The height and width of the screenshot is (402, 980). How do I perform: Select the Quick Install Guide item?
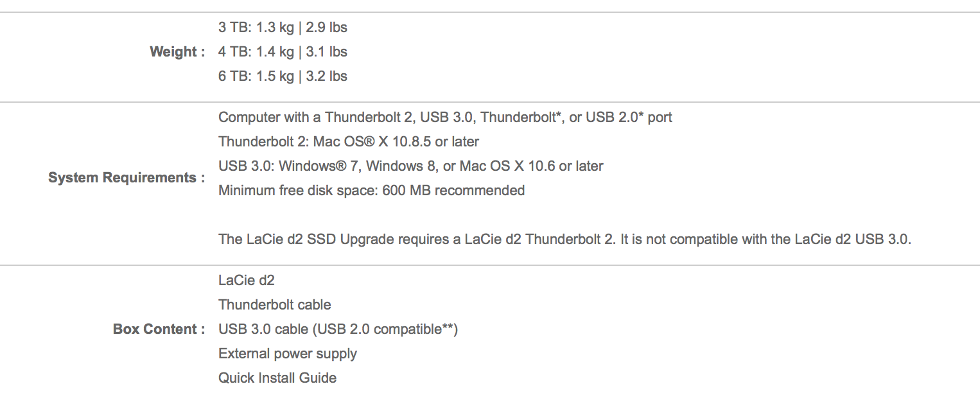277,378
